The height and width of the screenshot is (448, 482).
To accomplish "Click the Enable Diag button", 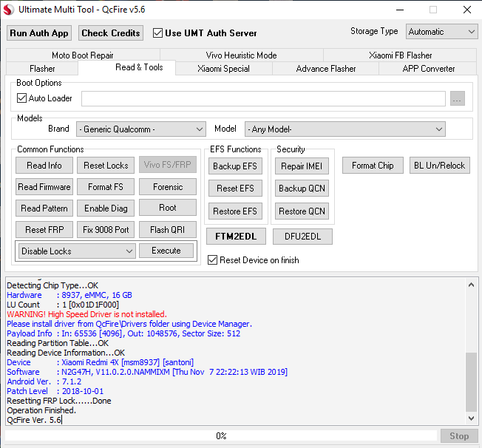I will point(106,208).
